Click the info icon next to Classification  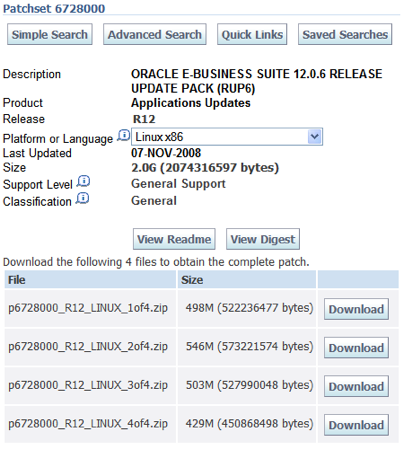tap(82, 198)
